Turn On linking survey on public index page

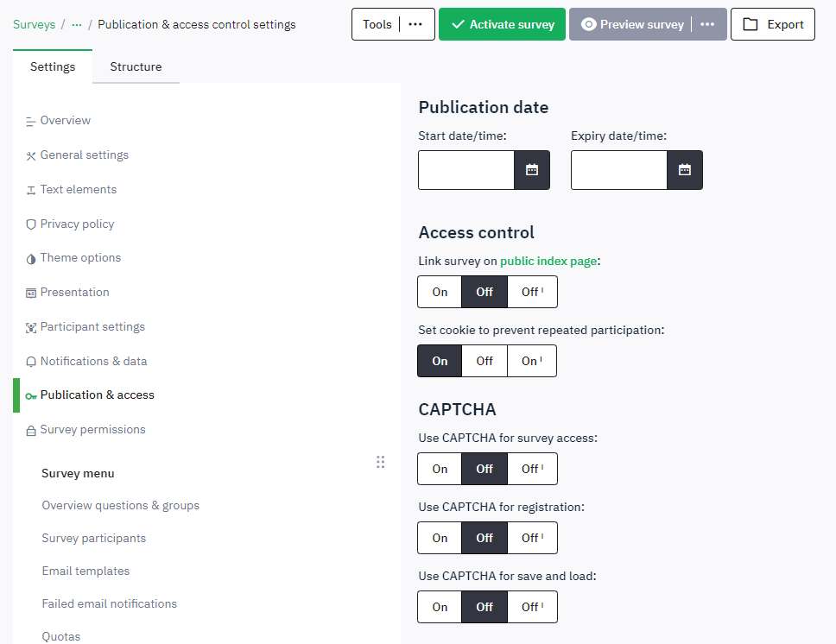440,292
